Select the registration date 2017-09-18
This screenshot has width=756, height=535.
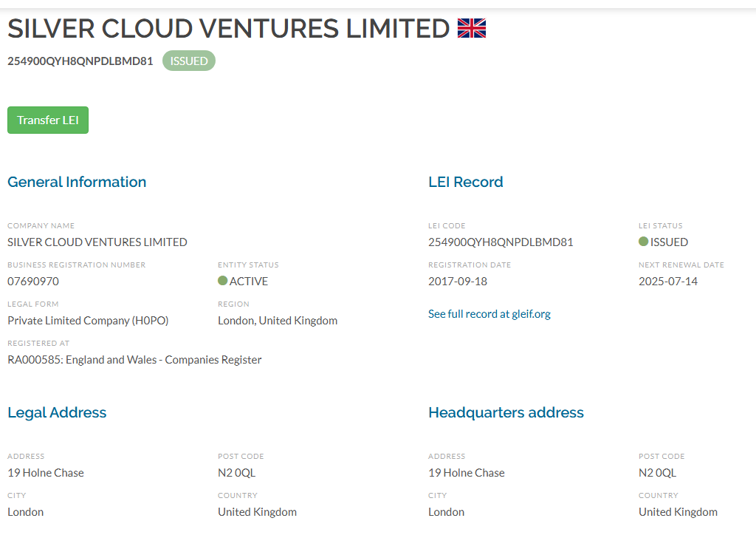[458, 282]
